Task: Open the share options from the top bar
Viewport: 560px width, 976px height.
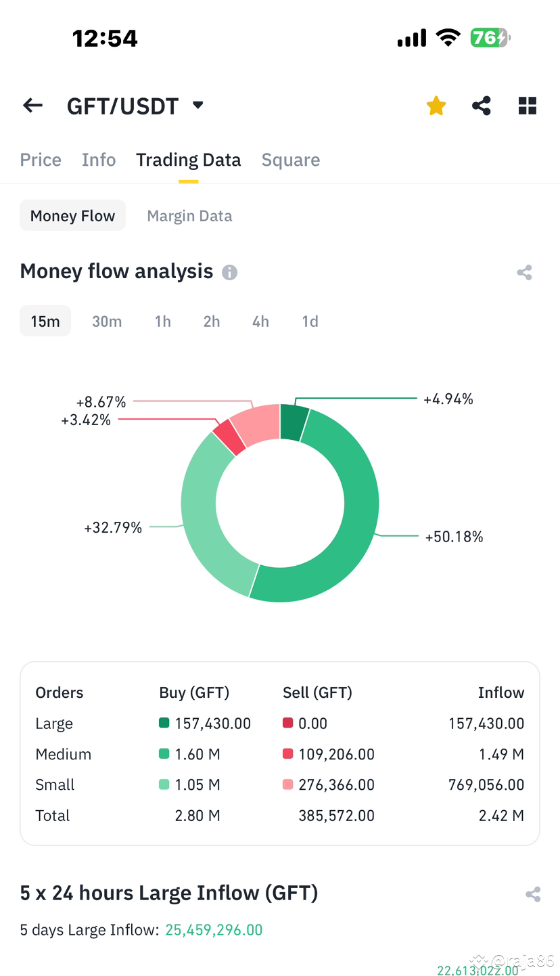Action: (x=481, y=105)
